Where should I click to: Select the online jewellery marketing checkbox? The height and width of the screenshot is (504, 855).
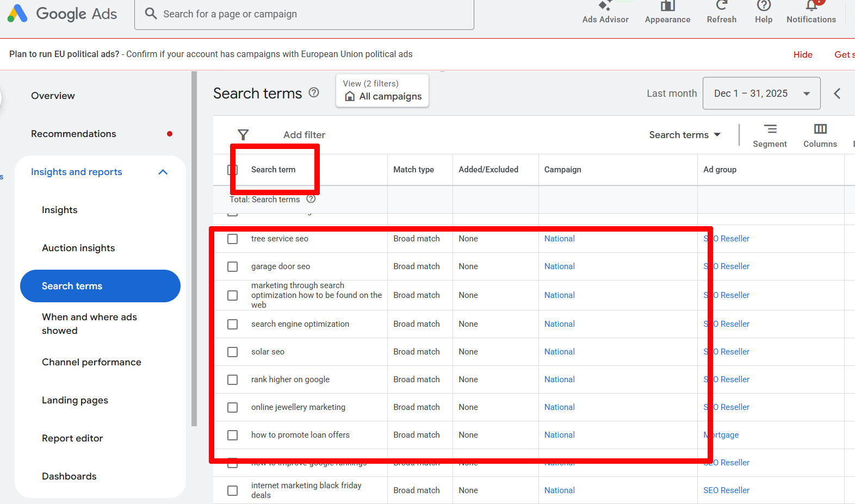(232, 407)
